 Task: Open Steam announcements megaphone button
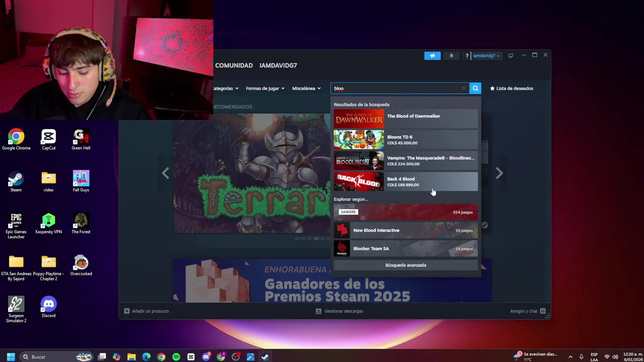[432, 56]
